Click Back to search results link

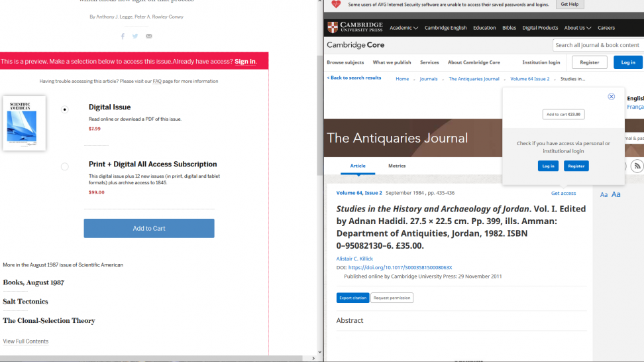(354, 78)
